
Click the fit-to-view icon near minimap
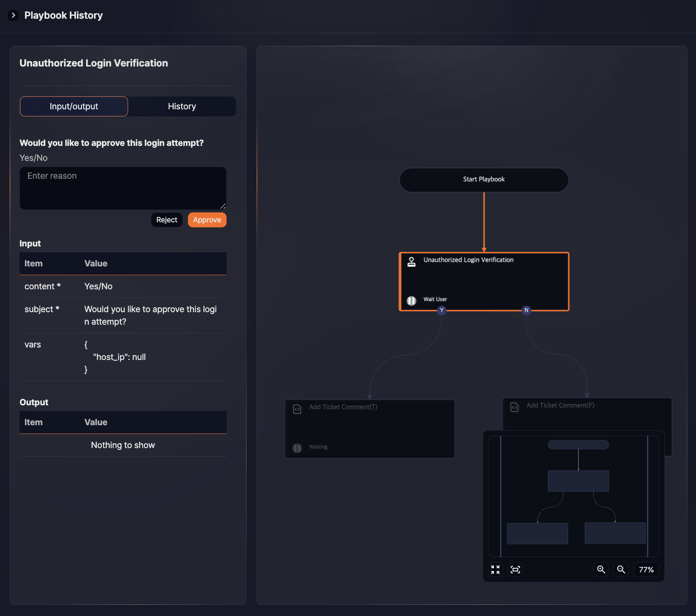(x=516, y=569)
